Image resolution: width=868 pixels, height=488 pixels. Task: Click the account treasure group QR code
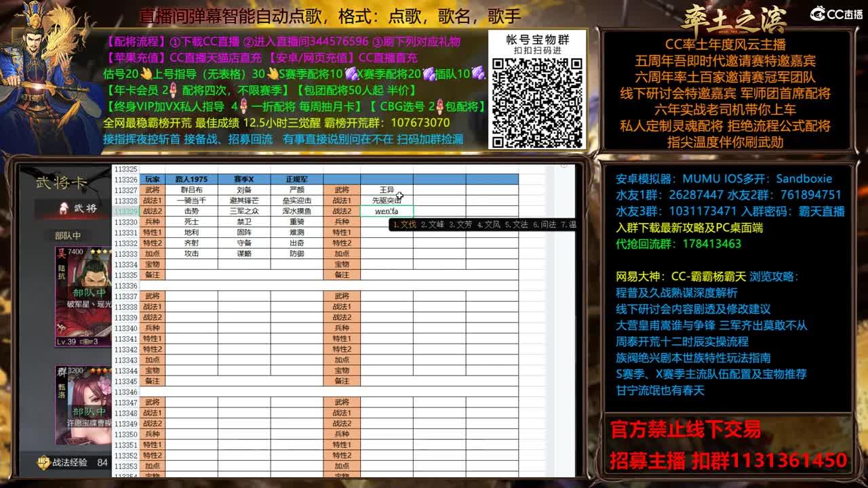[x=536, y=102]
